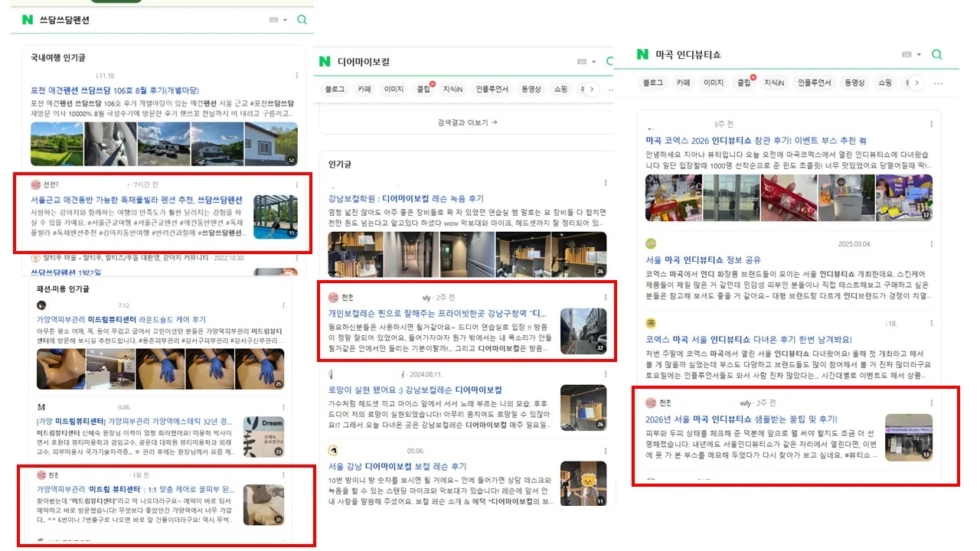Viewport: 980px width, 551px height.
Task: Select 카페 tab in 디어마이보컬 search
Action: pyautogui.click(x=364, y=90)
